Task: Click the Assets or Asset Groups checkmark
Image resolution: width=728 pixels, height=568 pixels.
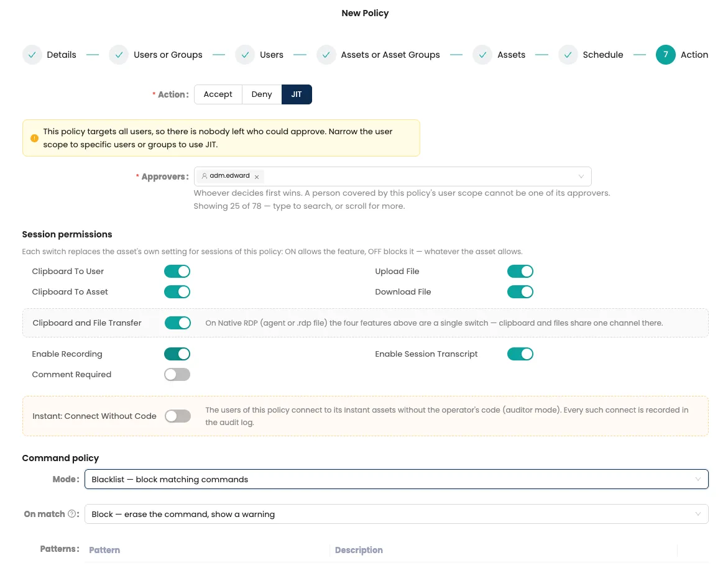Action: (x=326, y=55)
